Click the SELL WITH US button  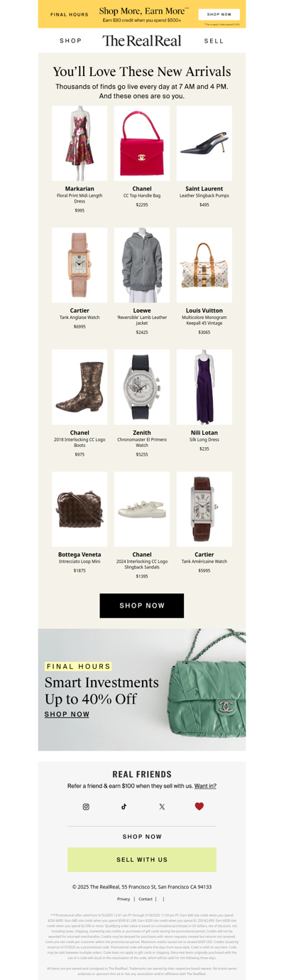[142, 860]
